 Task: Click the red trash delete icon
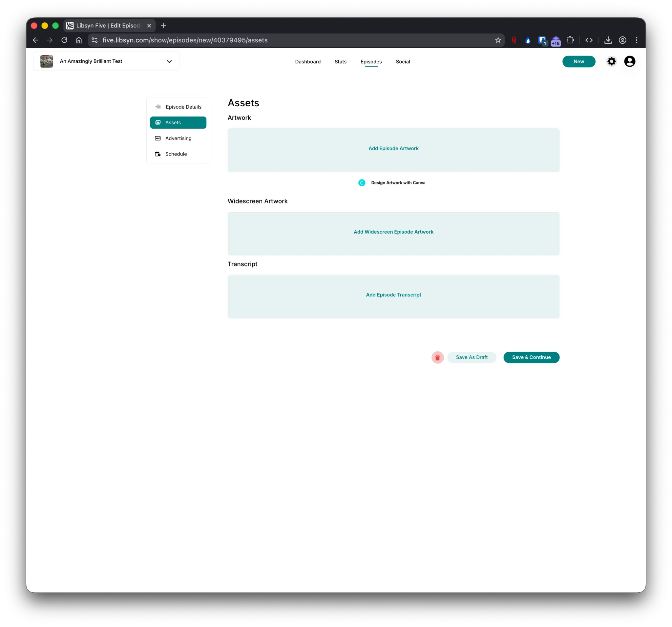[x=437, y=357]
